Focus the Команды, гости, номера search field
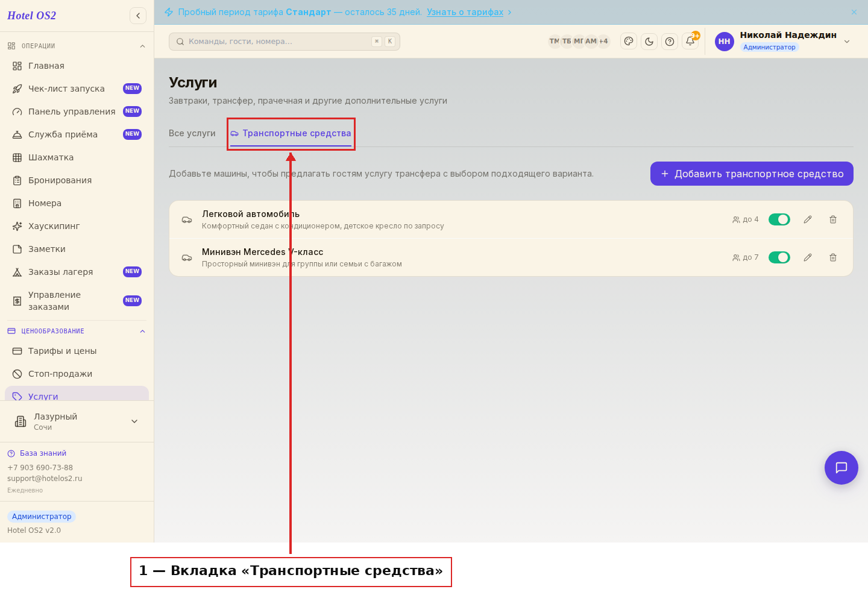This screenshot has width=868, height=601. (285, 42)
